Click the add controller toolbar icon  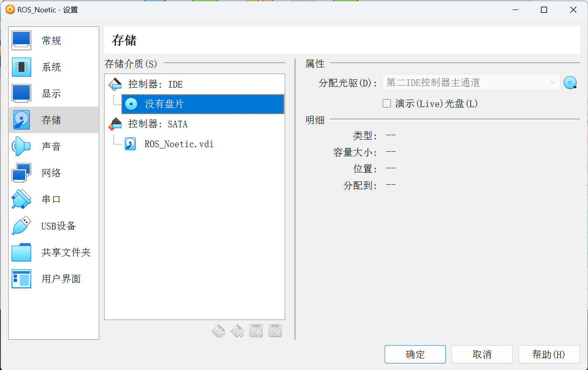(x=218, y=331)
